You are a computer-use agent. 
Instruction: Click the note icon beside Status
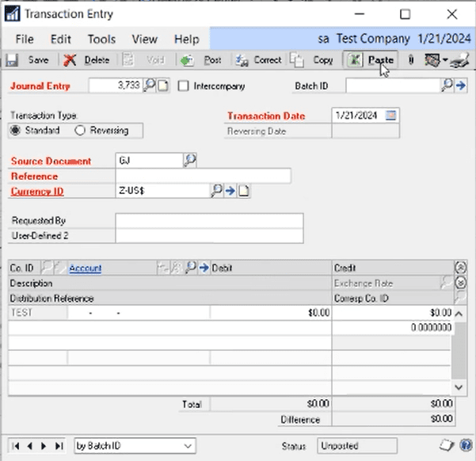[x=447, y=446]
